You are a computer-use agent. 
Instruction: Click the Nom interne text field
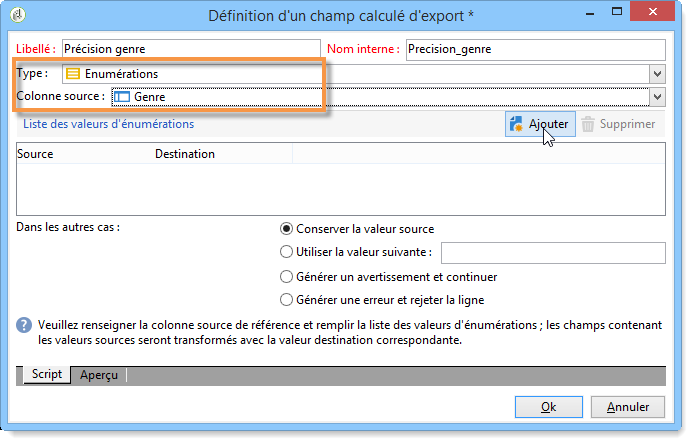(536, 49)
